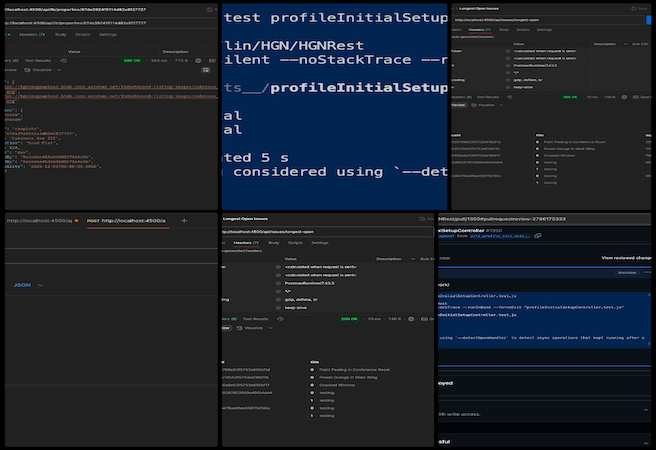
Task: Open Scripts tab in top-left properties panel
Action: tap(83, 35)
